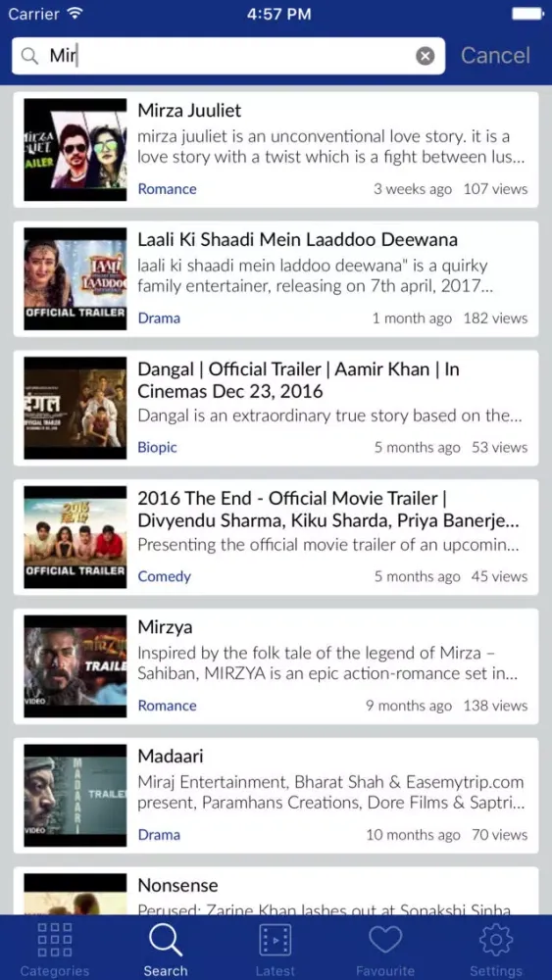Click into the search field containing Mir
Viewport: 552px width, 980px height.
(228, 56)
